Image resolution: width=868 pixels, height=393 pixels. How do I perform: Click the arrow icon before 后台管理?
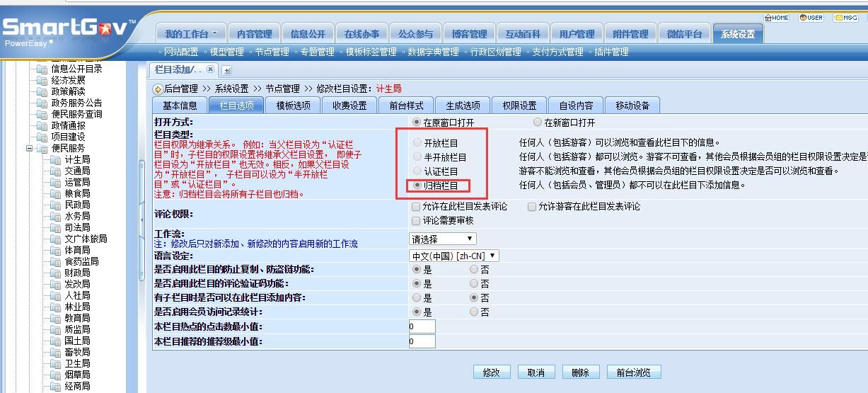[158, 89]
